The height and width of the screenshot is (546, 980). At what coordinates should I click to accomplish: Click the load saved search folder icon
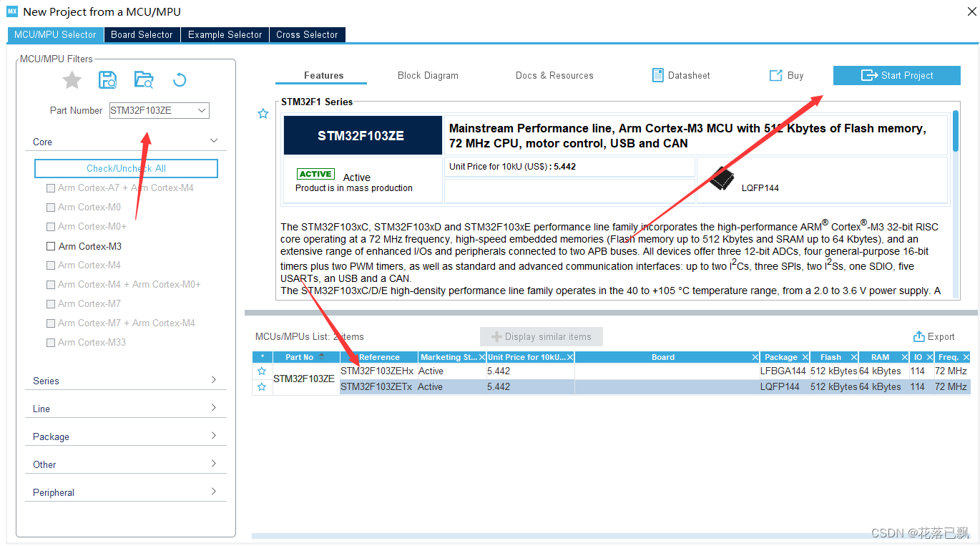(x=144, y=80)
